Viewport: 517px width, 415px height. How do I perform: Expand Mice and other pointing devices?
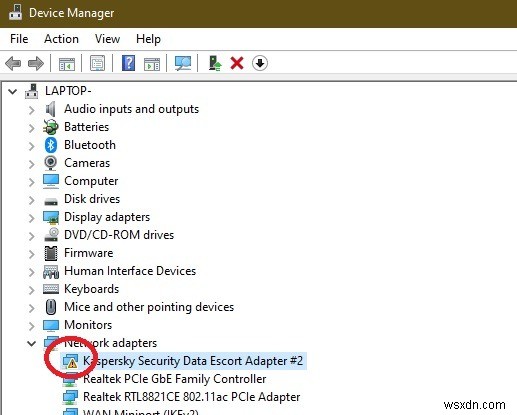pyautogui.click(x=32, y=308)
